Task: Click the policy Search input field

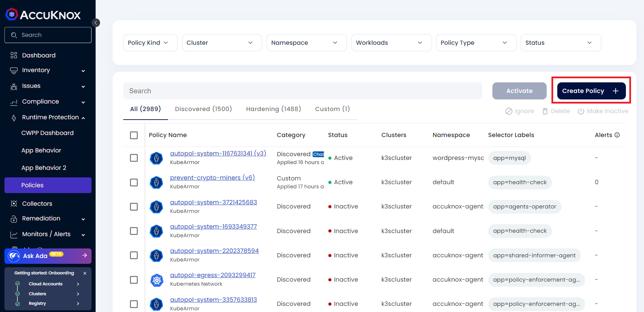Action: point(302,91)
